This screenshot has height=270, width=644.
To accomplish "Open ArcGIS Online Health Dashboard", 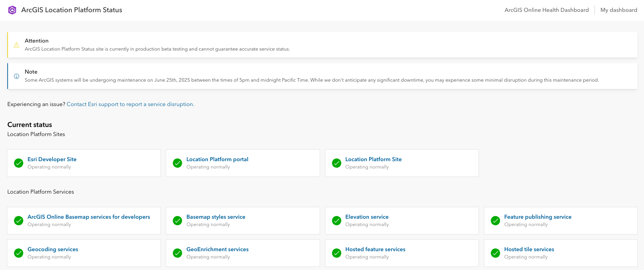I will [x=546, y=10].
